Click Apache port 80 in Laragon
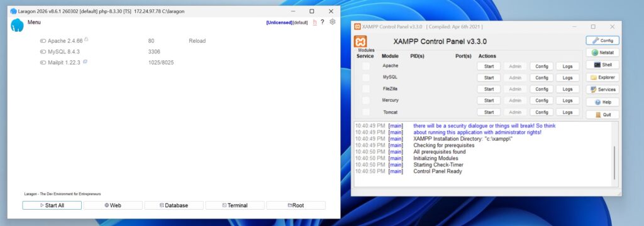 pos(151,41)
